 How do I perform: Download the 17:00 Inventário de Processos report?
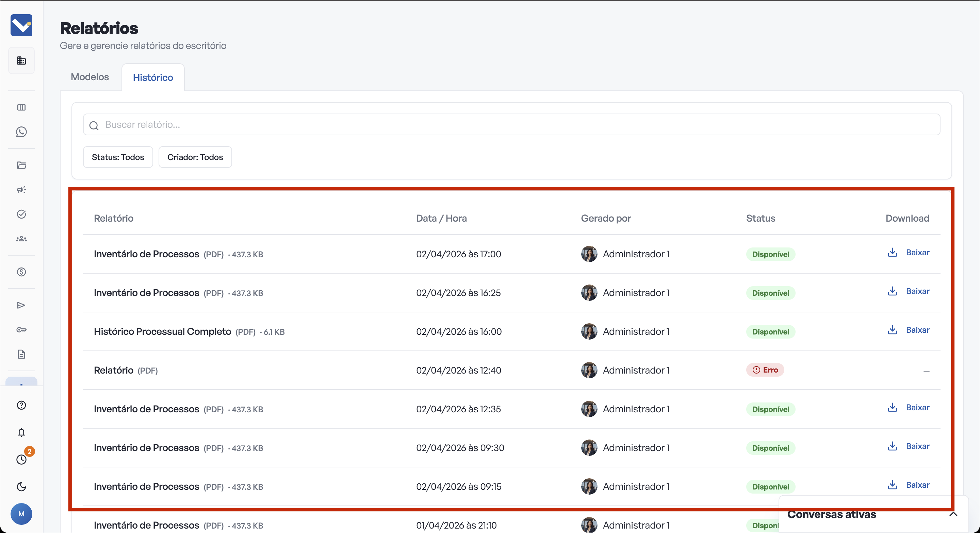click(909, 253)
